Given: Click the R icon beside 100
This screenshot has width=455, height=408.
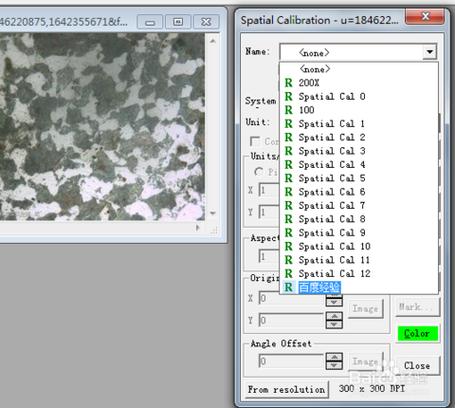Looking at the screenshot, I should [289, 110].
